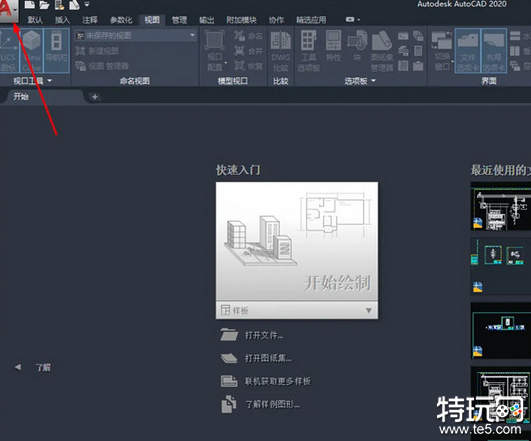The width and height of the screenshot is (531, 441).
Task: Click the 打开文件 link
Action: tap(264, 335)
